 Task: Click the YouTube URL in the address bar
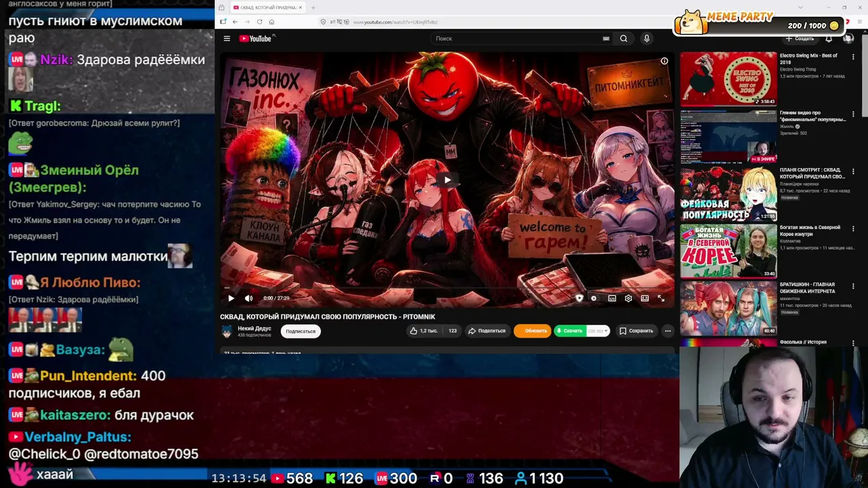(x=395, y=22)
